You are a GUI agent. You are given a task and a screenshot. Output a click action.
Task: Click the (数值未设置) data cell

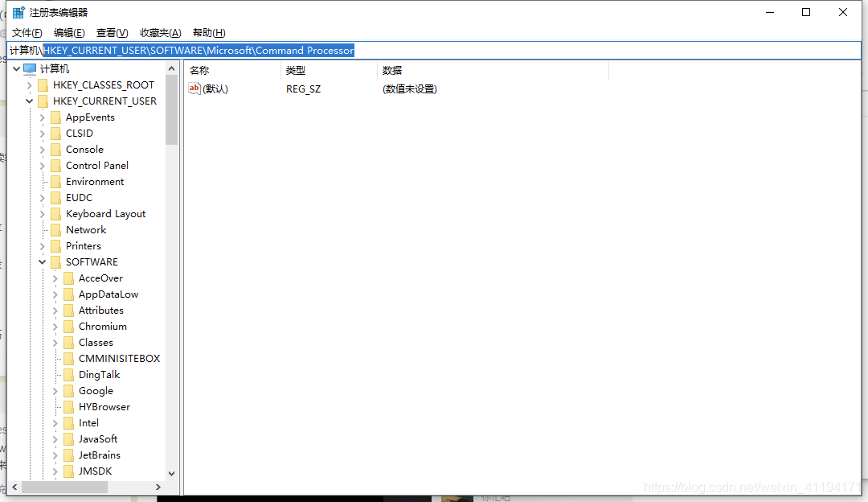tap(410, 88)
